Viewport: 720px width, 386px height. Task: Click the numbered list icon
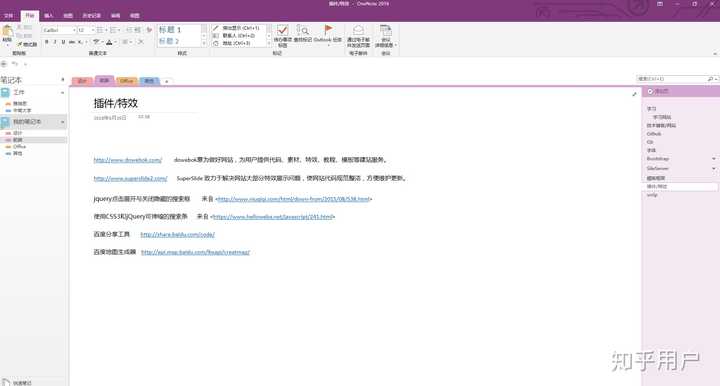(113, 30)
